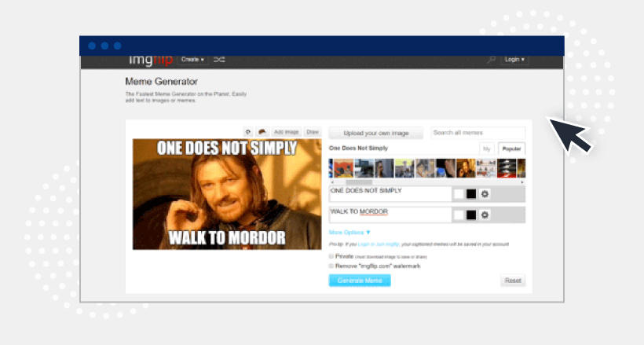Click the Draw button

pyautogui.click(x=313, y=132)
